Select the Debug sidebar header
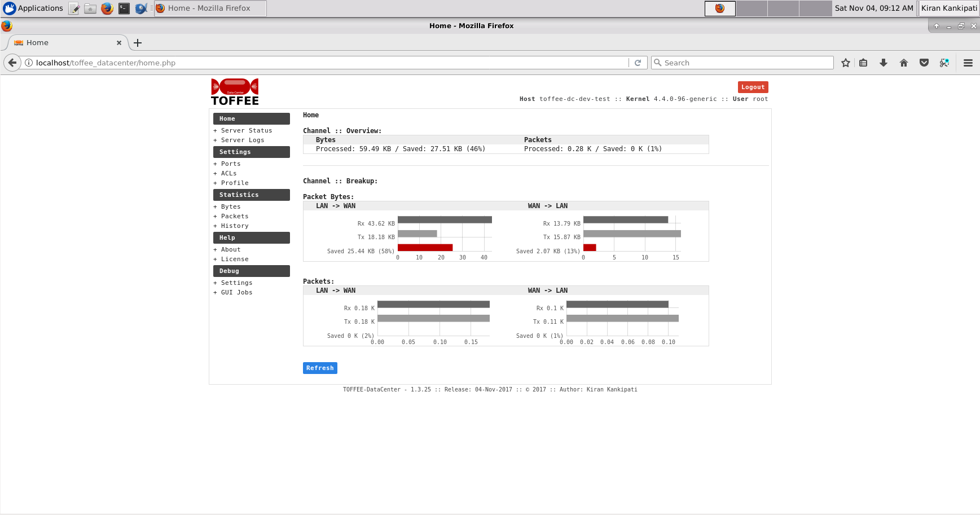Screen dimensions: 980x515 click(x=252, y=271)
